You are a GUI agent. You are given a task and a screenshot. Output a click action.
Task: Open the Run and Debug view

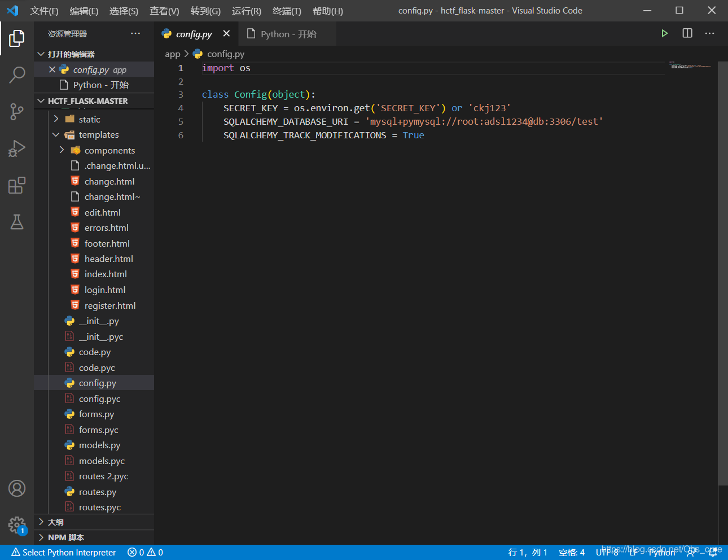tap(17, 148)
